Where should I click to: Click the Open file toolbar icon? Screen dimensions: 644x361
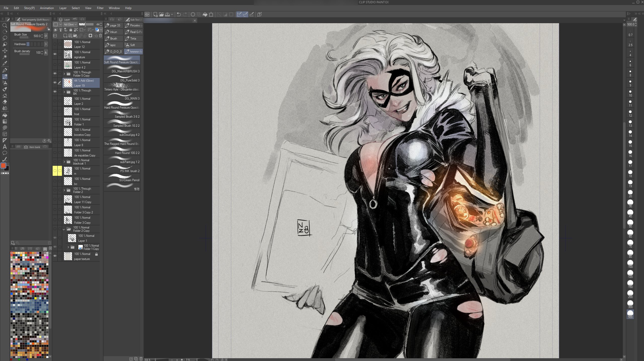coord(161,14)
